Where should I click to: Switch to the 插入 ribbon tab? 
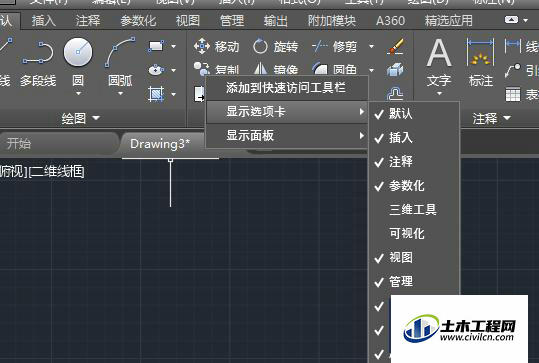coord(44,21)
